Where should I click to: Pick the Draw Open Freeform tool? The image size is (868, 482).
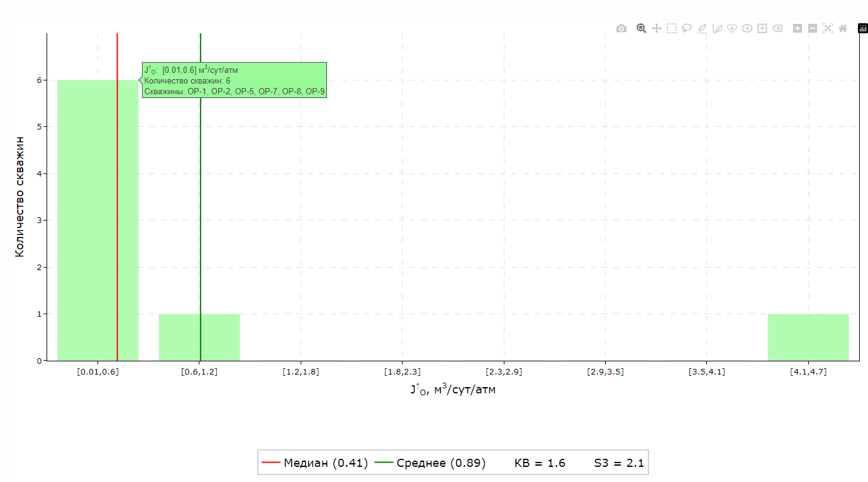717,28
